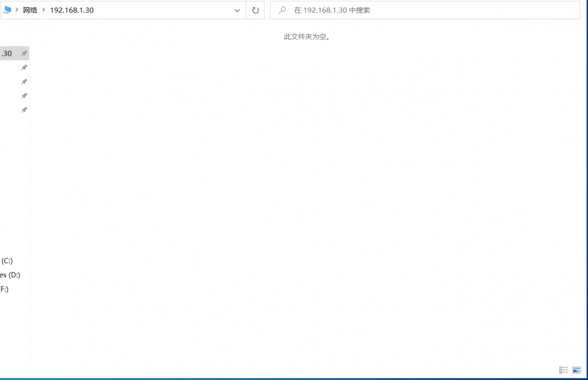
Task: Open the address bar history dropdown
Action: (x=237, y=11)
